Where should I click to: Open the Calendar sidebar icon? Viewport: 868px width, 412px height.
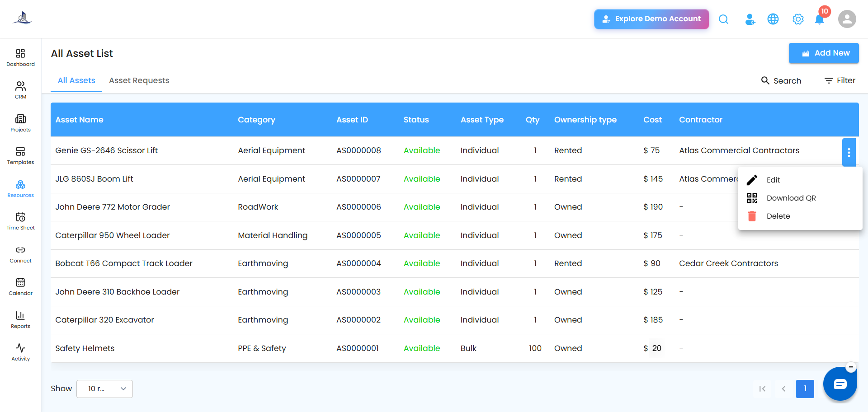[20, 287]
